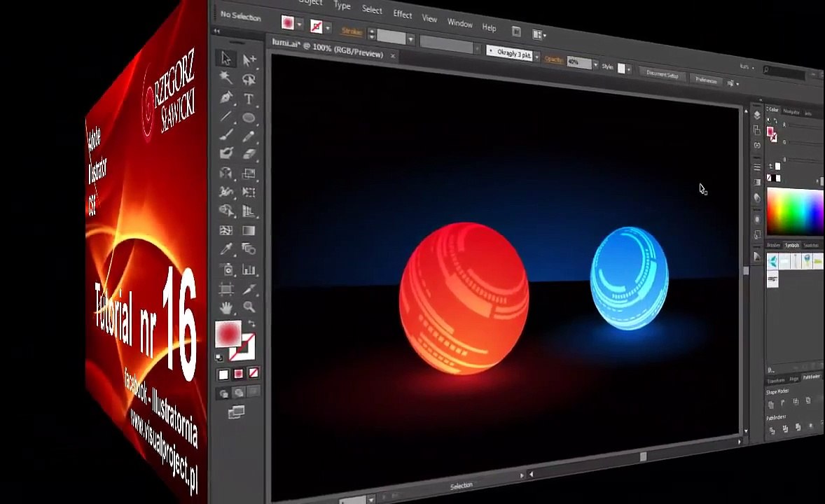Open stroke weight dropdown arrow
This screenshot has height=504, width=825.
(x=411, y=39)
